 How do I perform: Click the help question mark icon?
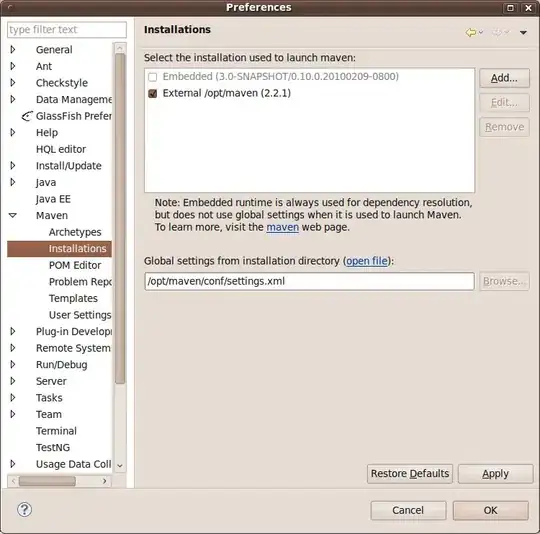point(24,510)
